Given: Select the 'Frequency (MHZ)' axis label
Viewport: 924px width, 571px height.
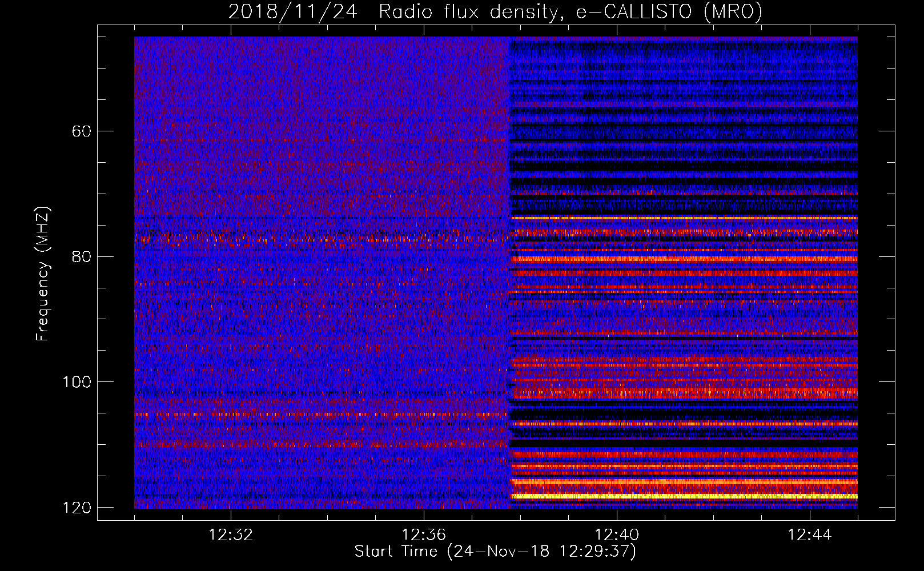Looking at the screenshot, I should click(x=43, y=274).
